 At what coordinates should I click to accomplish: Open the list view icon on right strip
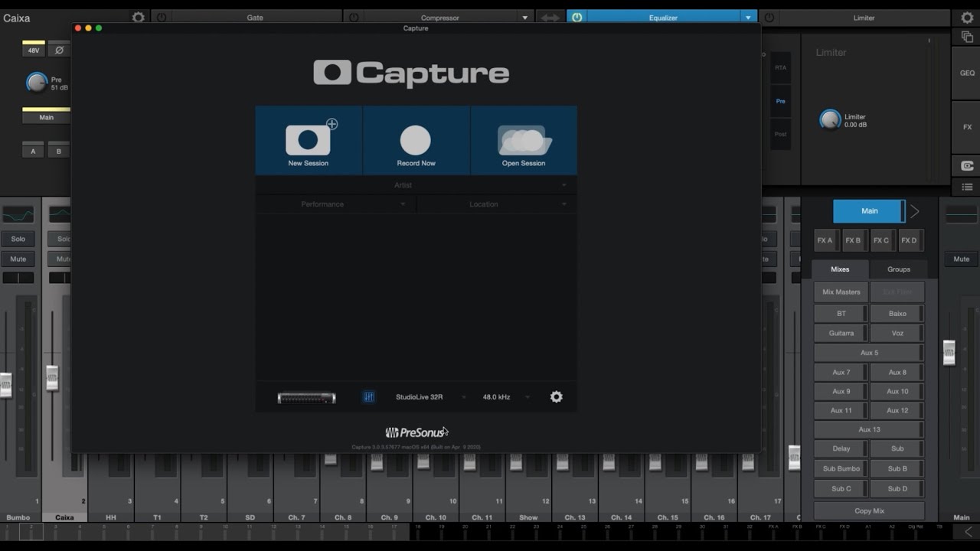point(967,187)
